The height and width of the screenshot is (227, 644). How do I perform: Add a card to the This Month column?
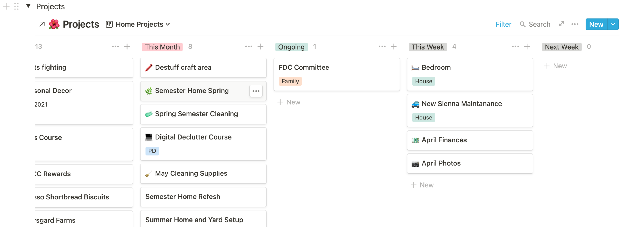pos(260,47)
